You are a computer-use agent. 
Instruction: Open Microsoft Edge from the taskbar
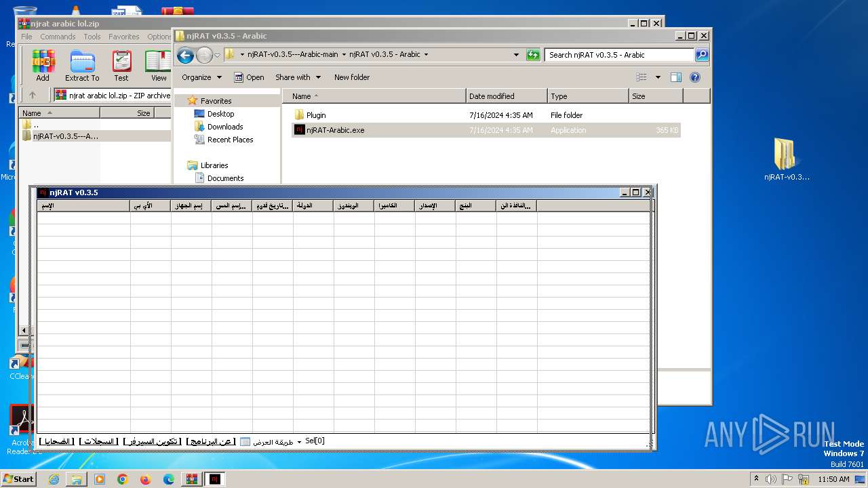pos(169,479)
